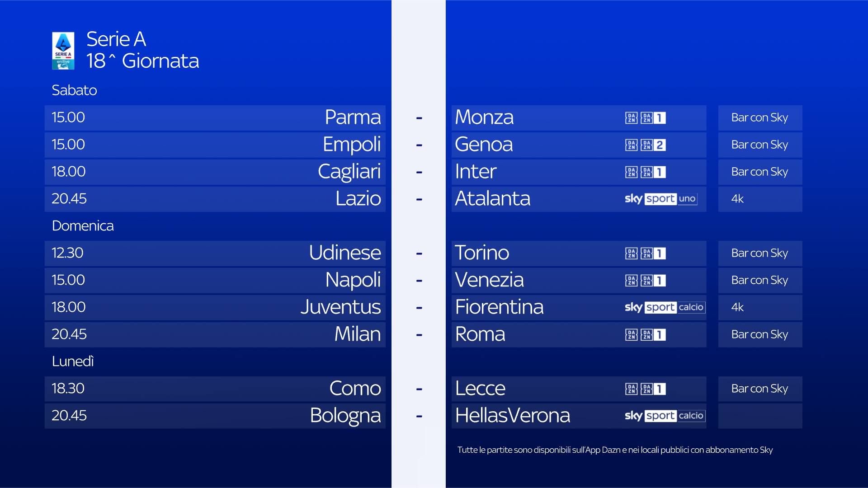This screenshot has width=868, height=488.
Task: Click the 20.45 kickoff time for Bologna
Action: pos(69,416)
